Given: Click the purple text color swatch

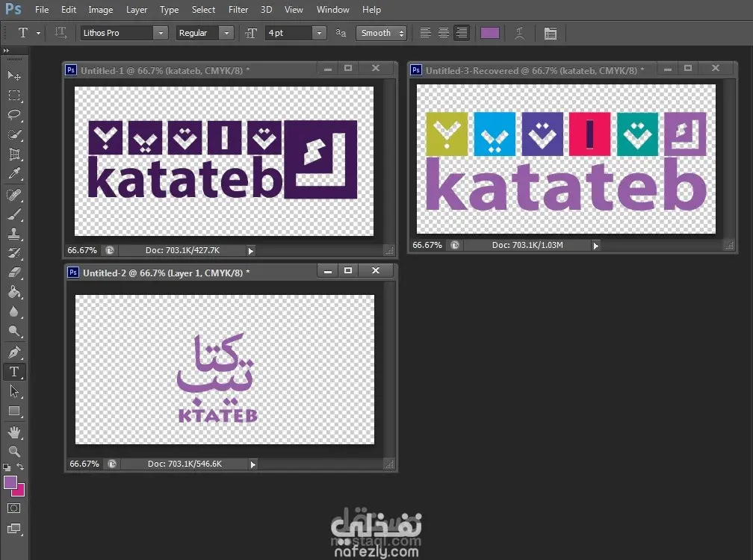Looking at the screenshot, I should pos(490,33).
